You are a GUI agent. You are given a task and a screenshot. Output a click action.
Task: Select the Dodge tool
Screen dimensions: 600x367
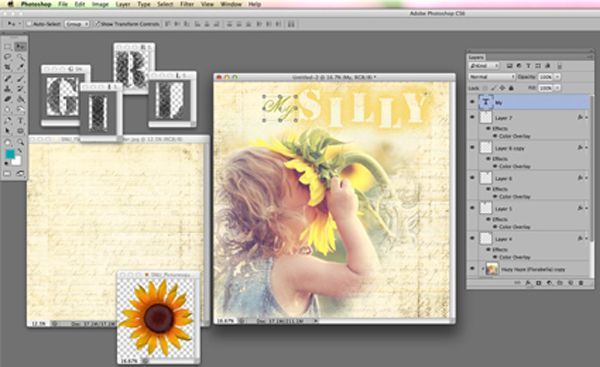(x=20, y=109)
